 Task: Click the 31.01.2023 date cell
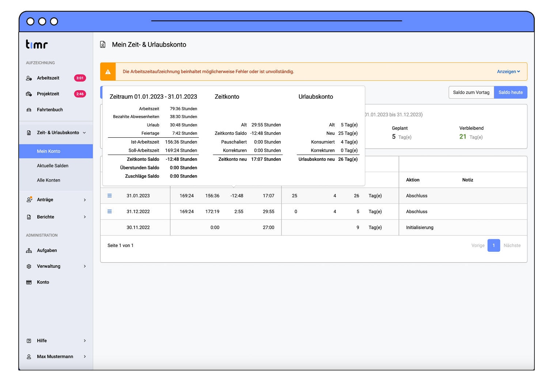(138, 196)
